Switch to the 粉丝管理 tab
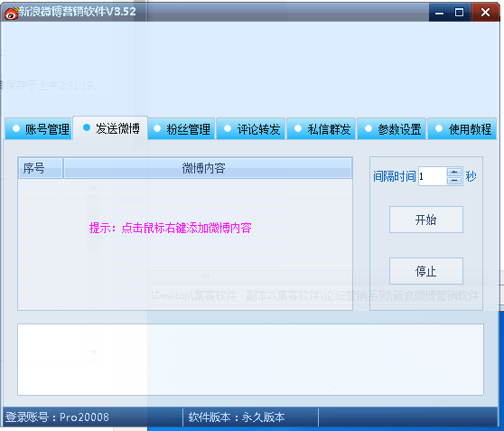 (182, 129)
